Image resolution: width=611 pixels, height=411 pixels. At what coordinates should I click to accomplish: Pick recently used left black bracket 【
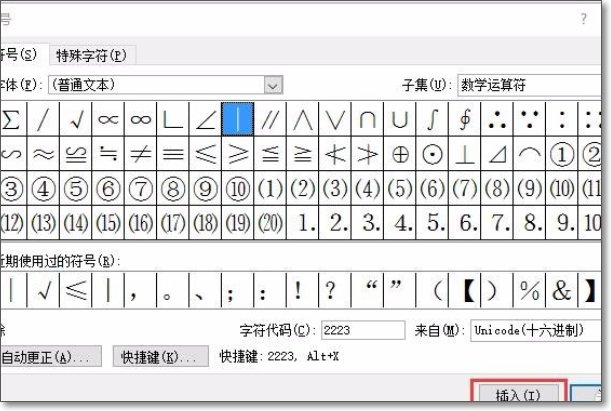coord(464,290)
